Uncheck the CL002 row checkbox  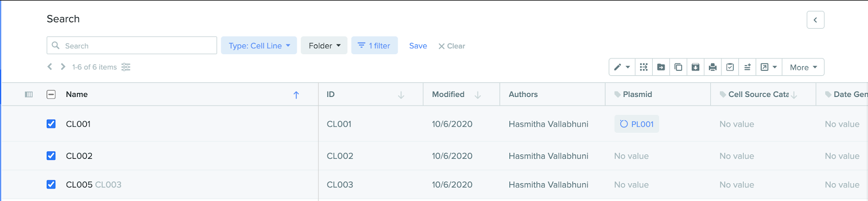(51, 155)
